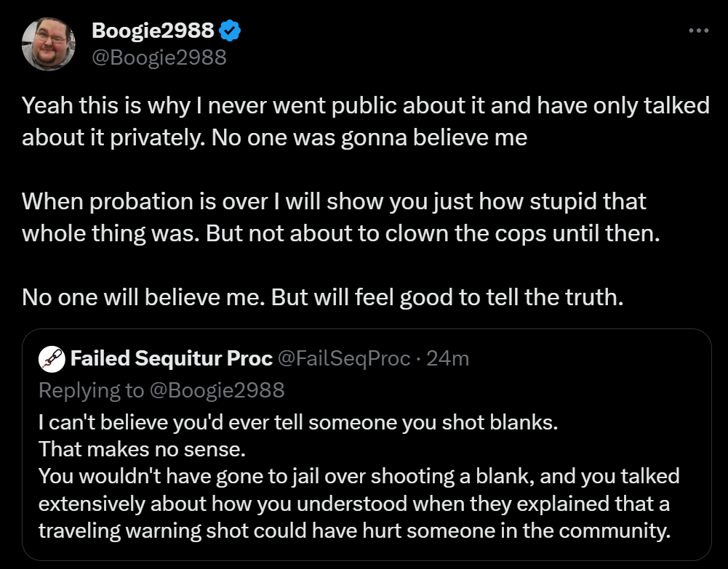Select the @Boogie2988 handle under the name

coord(159,56)
